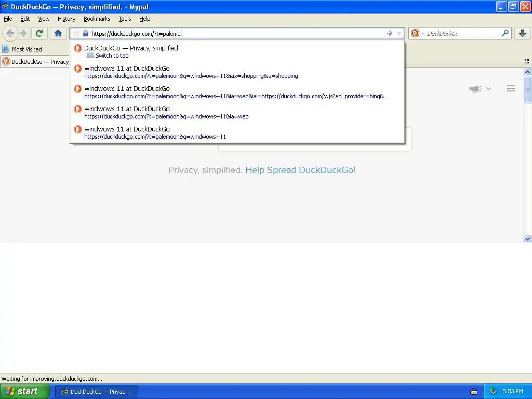The image size is (532, 399).
Task: Reload the current page
Action: [39, 33]
